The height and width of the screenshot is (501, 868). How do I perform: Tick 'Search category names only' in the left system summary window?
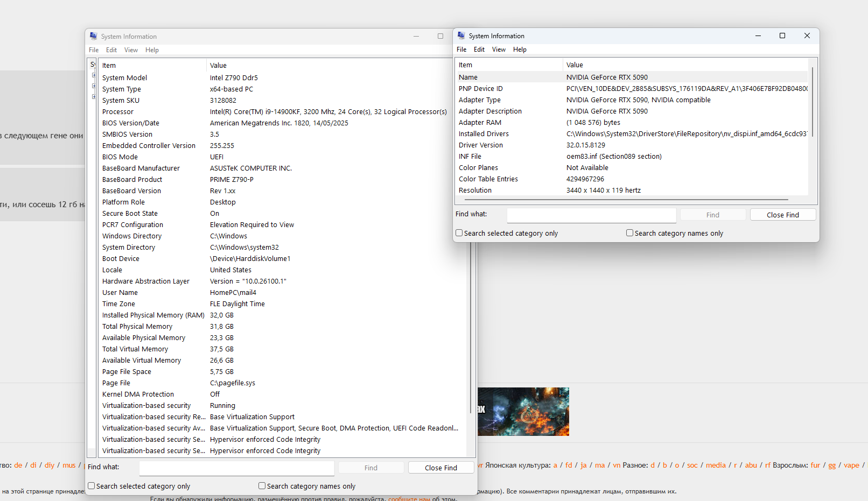pos(262,486)
